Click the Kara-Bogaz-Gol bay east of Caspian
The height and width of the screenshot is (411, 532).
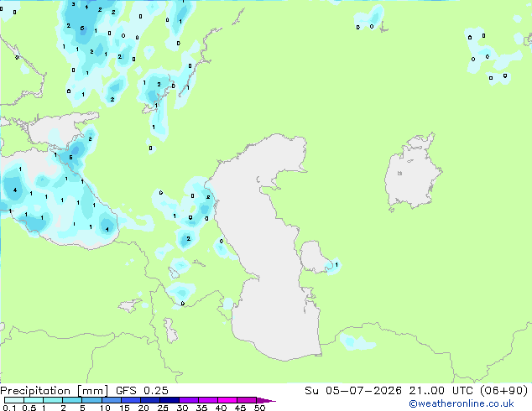[x=314, y=257]
